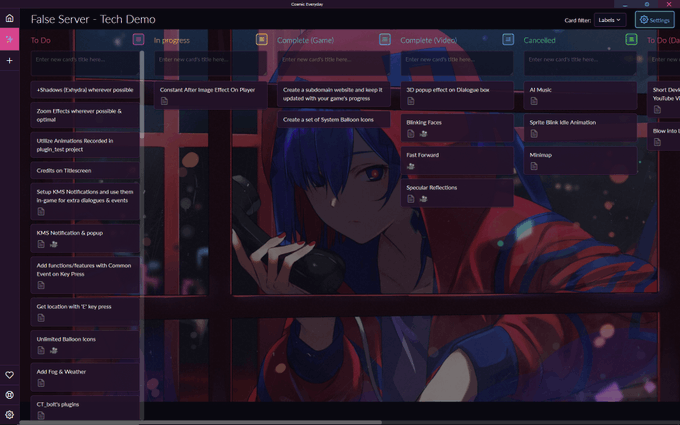This screenshot has width=680, height=425.
Task: Click the board title False Server - Tech Demo
Action: [93, 20]
